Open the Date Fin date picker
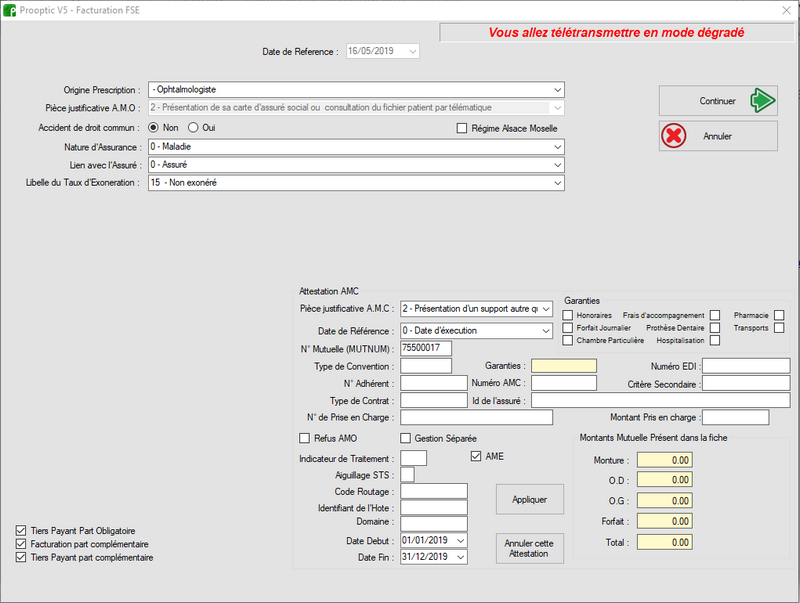Screen dimensions: 800x603 coord(461,557)
